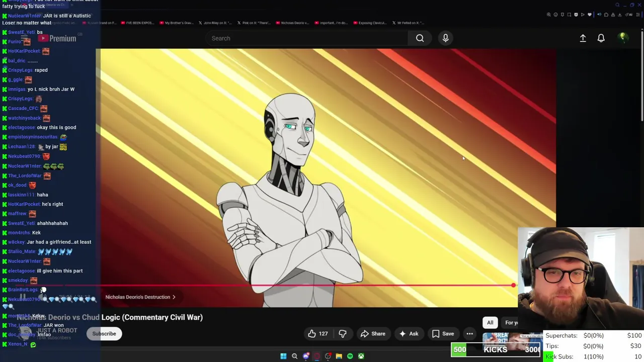The image size is (644, 362).
Task: Open Xbox app from taskbar
Action: pyautogui.click(x=361, y=356)
